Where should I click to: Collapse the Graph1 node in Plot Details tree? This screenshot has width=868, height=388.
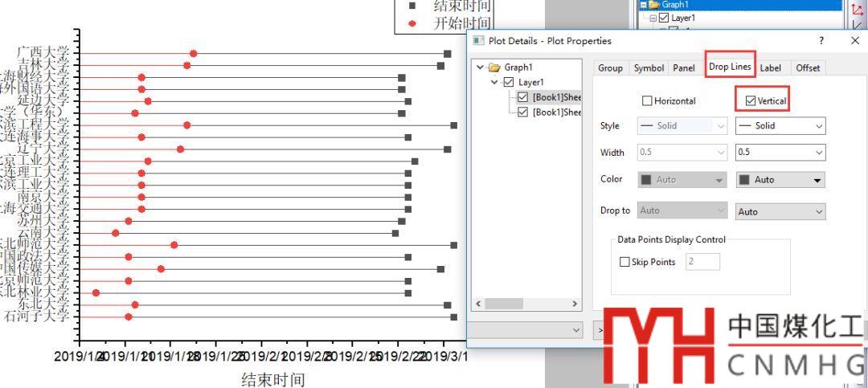click(x=479, y=67)
